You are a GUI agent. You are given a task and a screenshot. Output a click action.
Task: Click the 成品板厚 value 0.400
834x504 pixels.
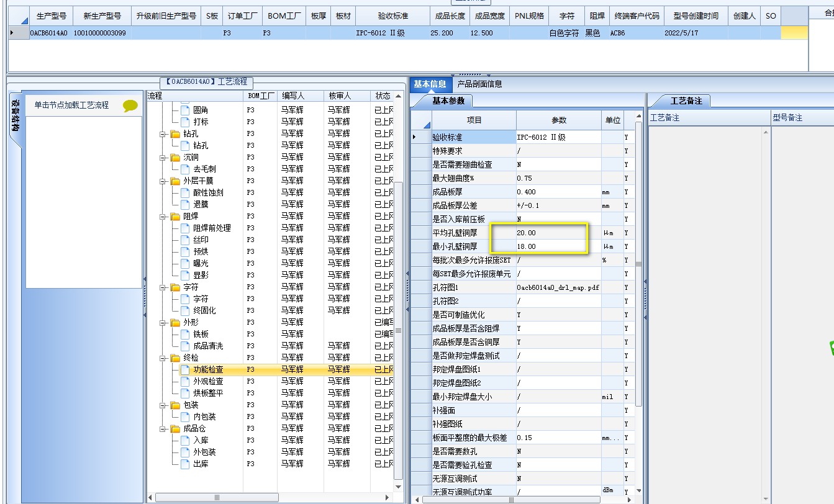tap(558, 192)
